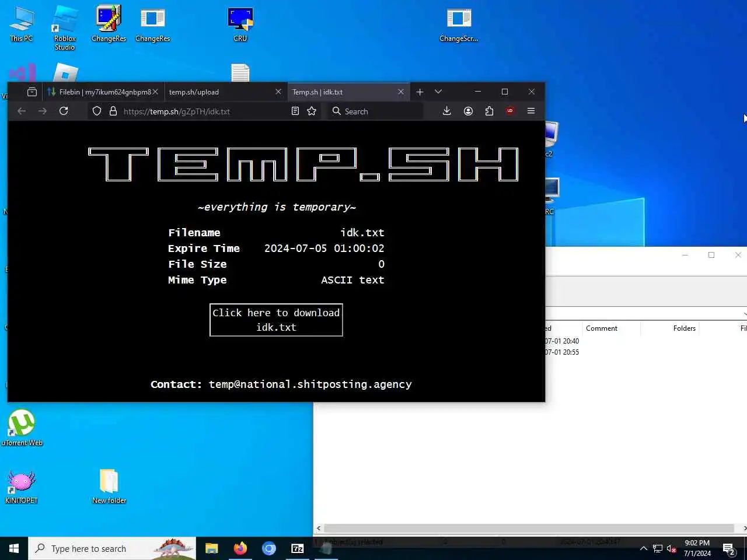This screenshot has width=747, height=560.
Task: Select uTorrent Web desktop shortcut
Action: tap(22, 428)
